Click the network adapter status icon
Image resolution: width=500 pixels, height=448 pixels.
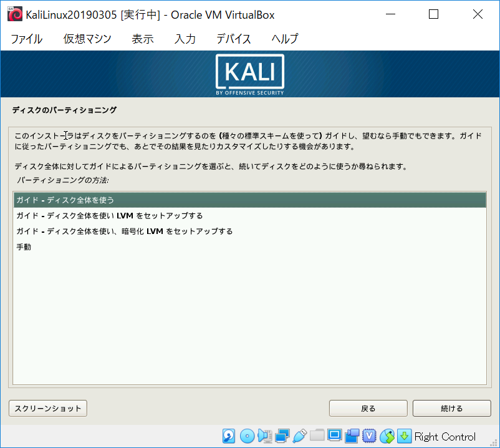[282, 436]
